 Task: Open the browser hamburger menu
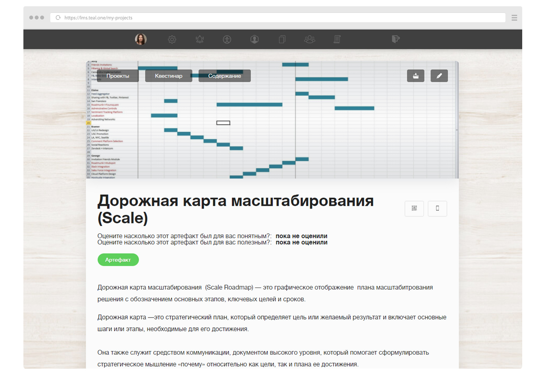pyautogui.click(x=514, y=18)
